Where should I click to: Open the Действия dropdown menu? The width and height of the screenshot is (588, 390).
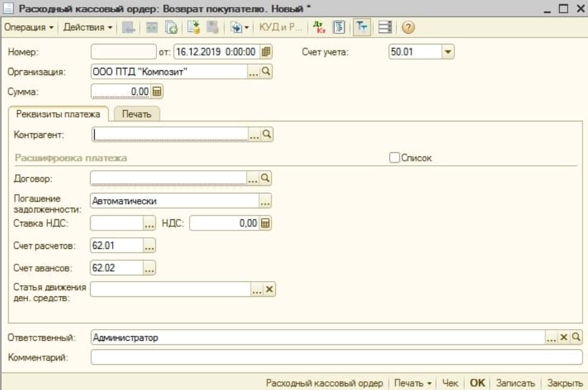coord(88,28)
